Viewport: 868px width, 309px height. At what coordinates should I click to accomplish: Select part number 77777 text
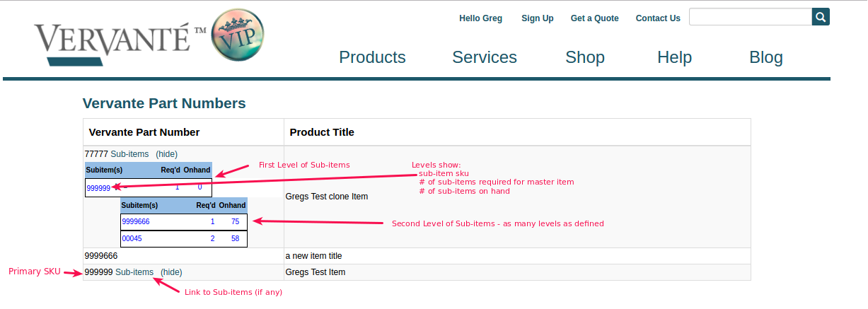coord(96,154)
